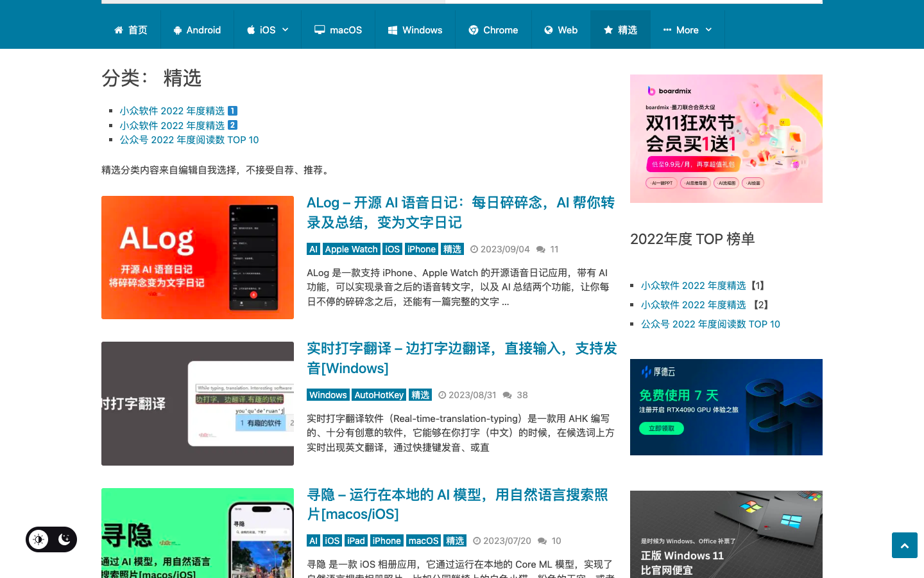The width and height of the screenshot is (924, 578).
Task: Click the AI tag on 寻隐 article
Action: coord(313,541)
